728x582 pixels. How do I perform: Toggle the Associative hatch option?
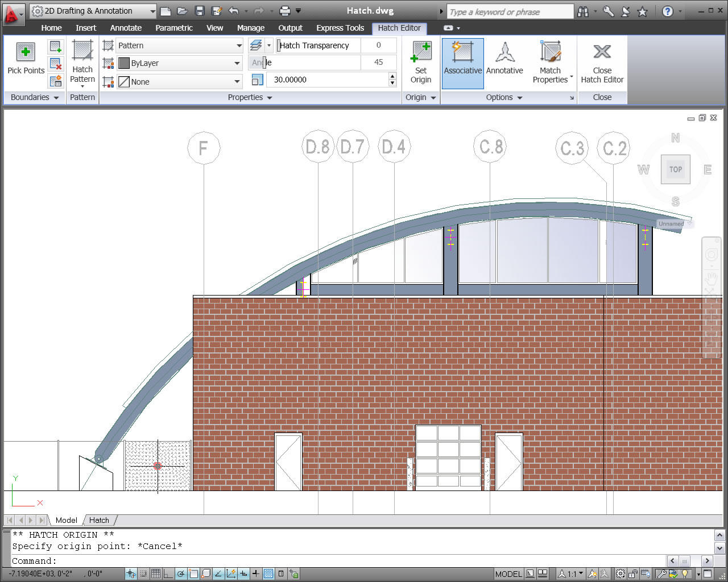462,63
